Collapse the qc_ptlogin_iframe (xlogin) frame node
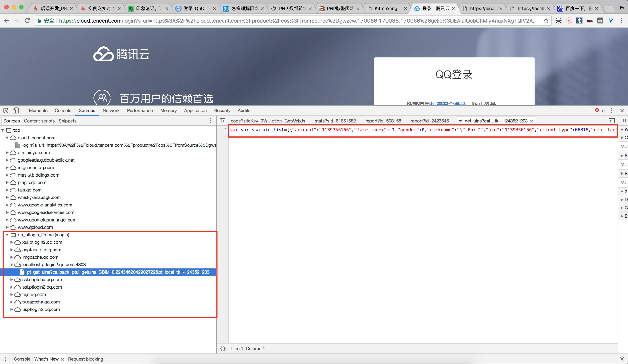Image resolution: width=628 pixels, height=364 pixels. (7, 235)
